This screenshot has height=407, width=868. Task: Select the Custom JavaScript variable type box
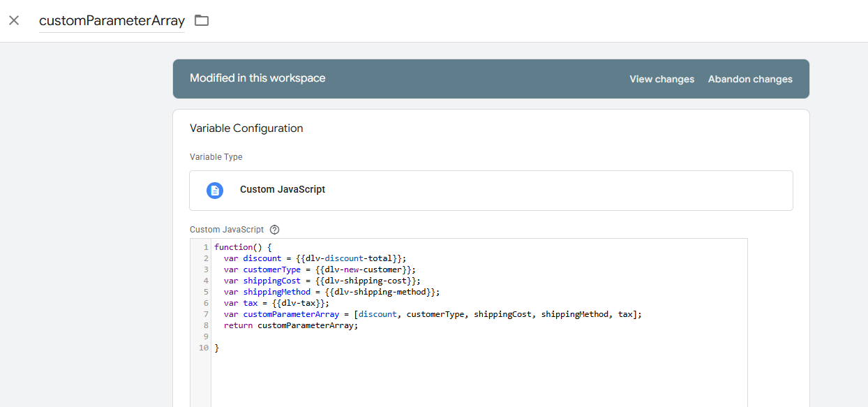coord(491,190)
